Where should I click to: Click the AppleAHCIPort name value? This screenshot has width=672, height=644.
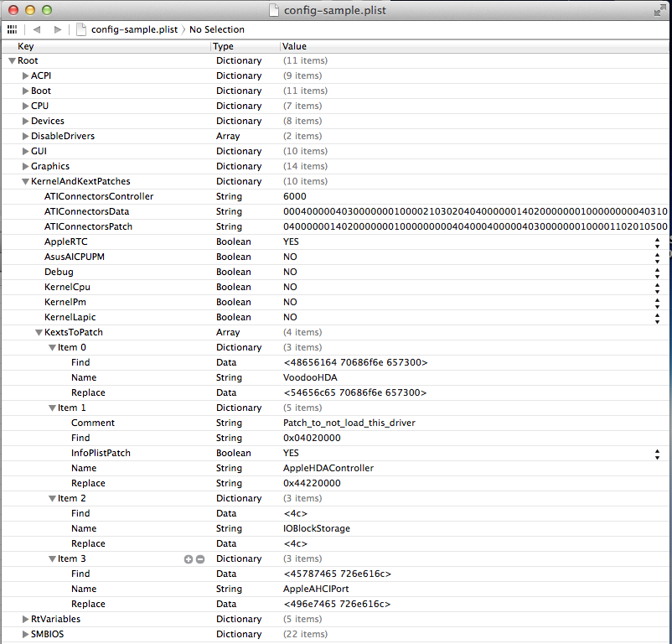click(x=316, y=589)
